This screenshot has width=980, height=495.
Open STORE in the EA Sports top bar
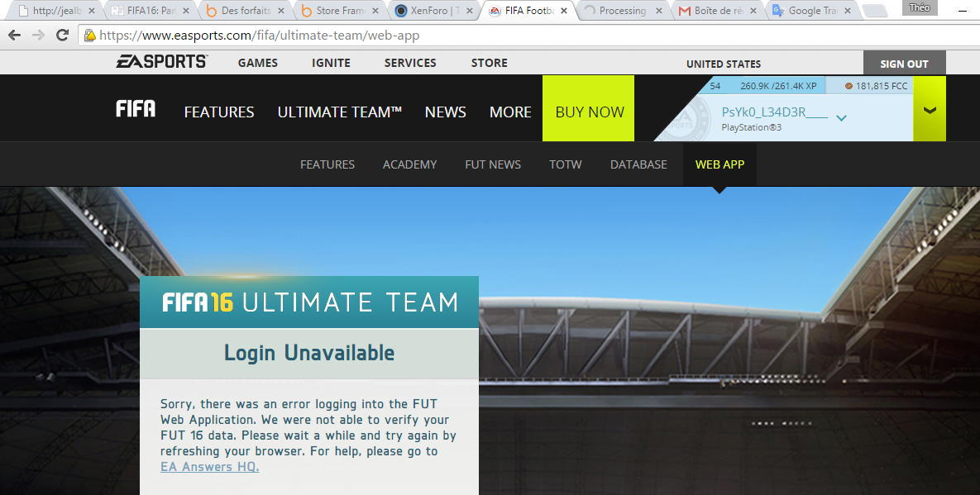(x=490, y=63)
